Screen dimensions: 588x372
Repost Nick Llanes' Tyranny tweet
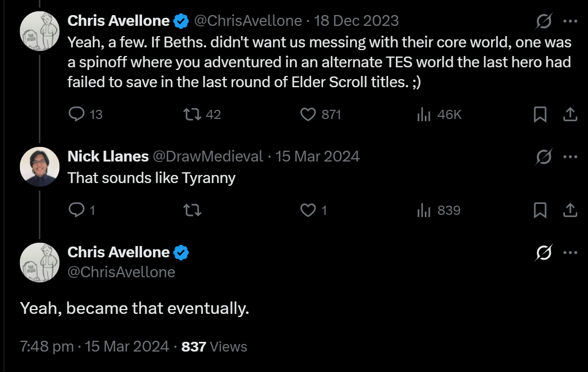(192, 210)
